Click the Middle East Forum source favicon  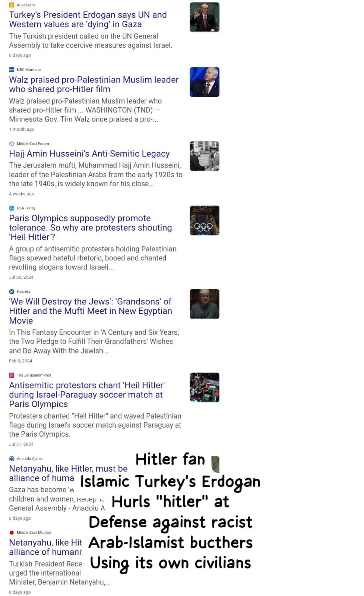pyautogui.click(x=12, y=143)
